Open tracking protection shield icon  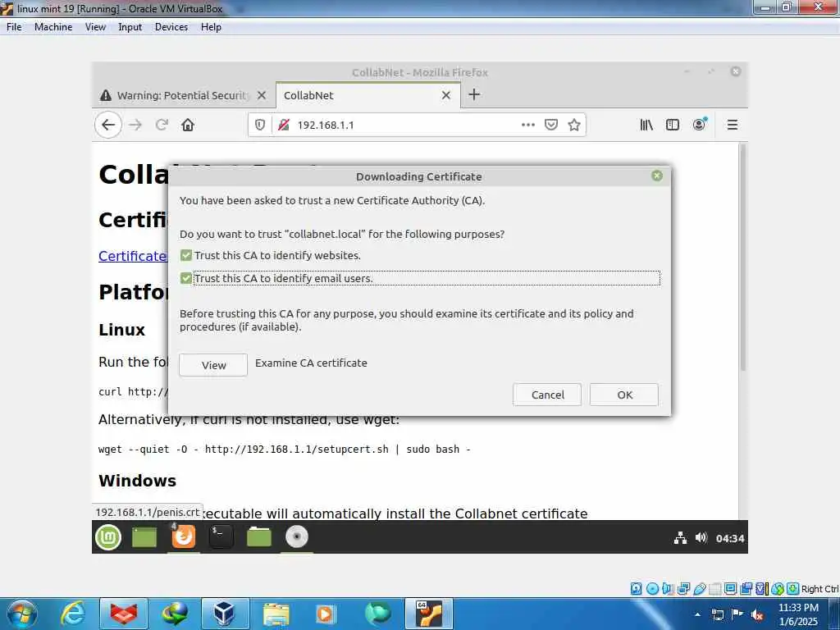(x=260, y=125)
